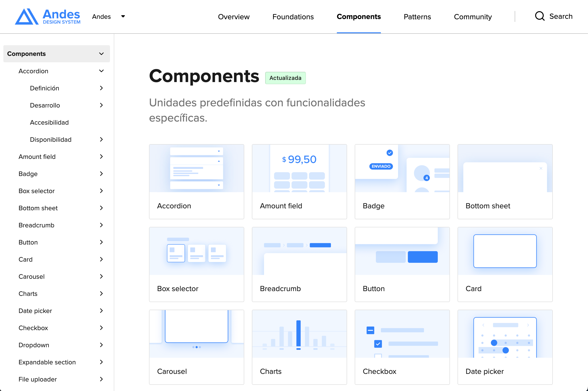
Task: Open the Amount field card illustration
Action: pos(299,168)
